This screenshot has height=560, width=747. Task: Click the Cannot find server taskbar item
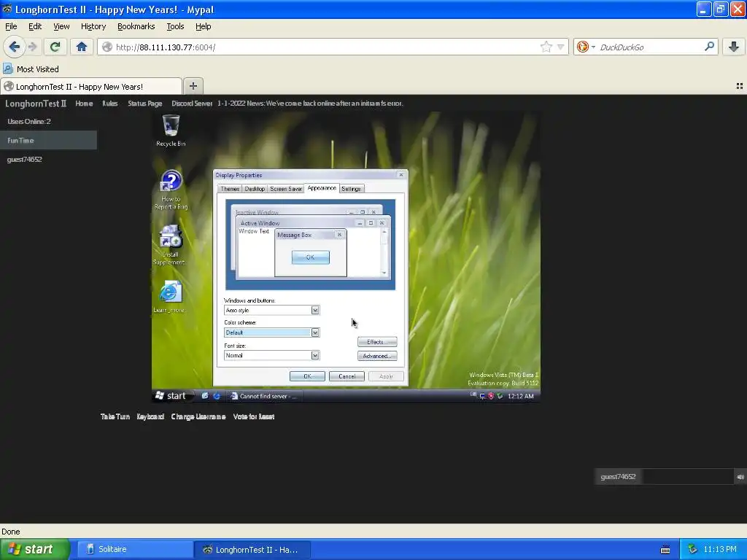(263, 396)
